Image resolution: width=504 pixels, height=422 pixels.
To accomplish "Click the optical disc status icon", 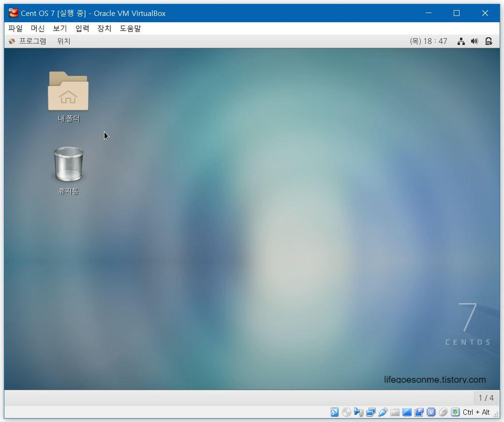I will coord(346,412).
